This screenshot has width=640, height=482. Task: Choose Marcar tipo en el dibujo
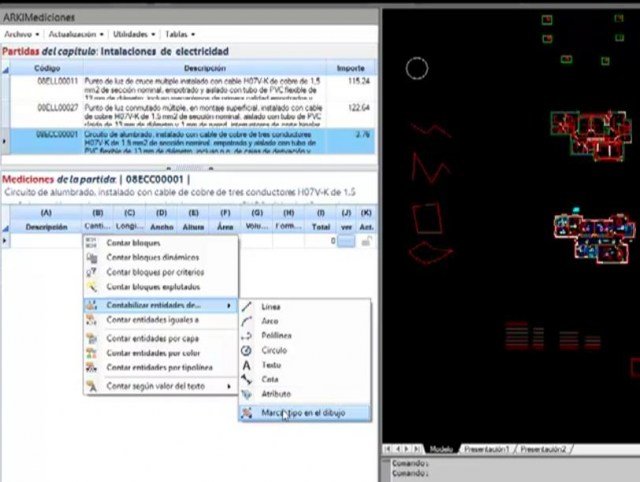tap(305, 413)
